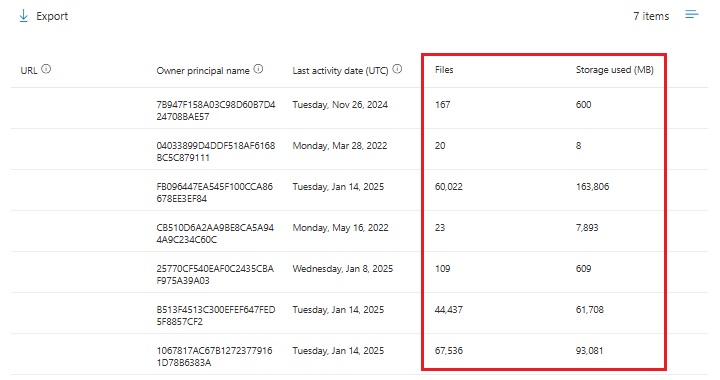Click the storage value 600
Image resolution: width=720 pixels, height=380 pixels.
pyautogui.click(x=584, y=105)
